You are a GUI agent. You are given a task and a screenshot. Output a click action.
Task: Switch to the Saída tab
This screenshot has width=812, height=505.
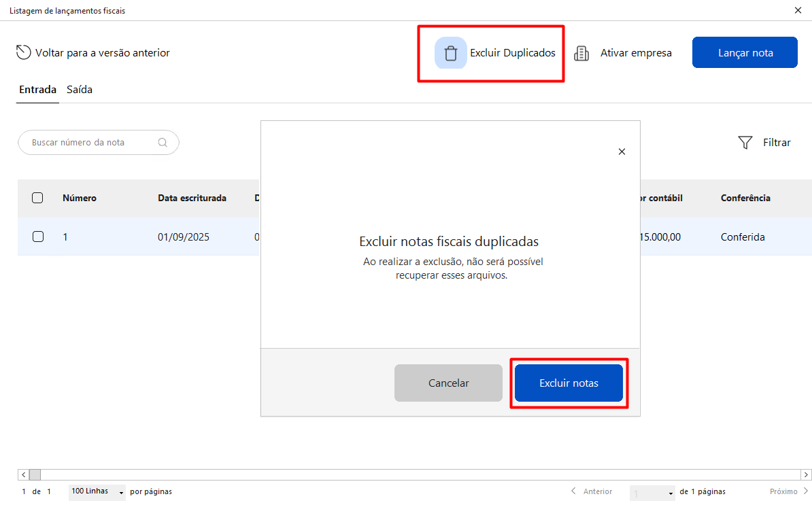pos(80,90)
